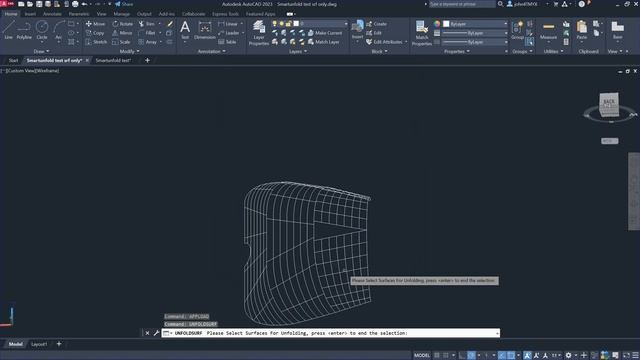Click Make Current layer button
The height and width of the screenshot is (360, 640).
[x=325, y=33]
